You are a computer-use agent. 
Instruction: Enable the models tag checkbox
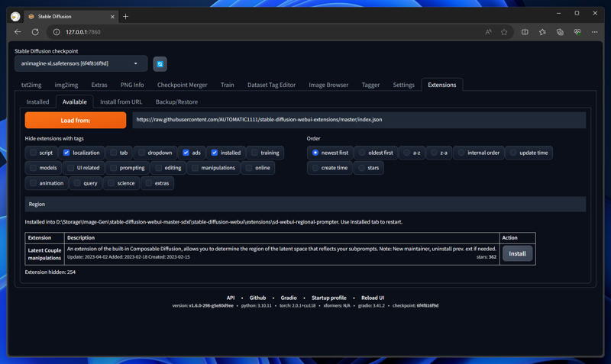coord(33,168)
